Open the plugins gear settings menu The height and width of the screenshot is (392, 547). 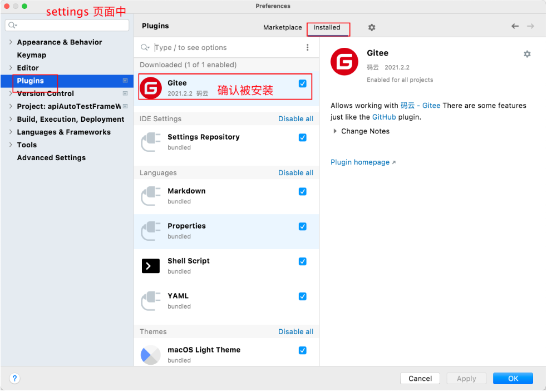[372, 28]
